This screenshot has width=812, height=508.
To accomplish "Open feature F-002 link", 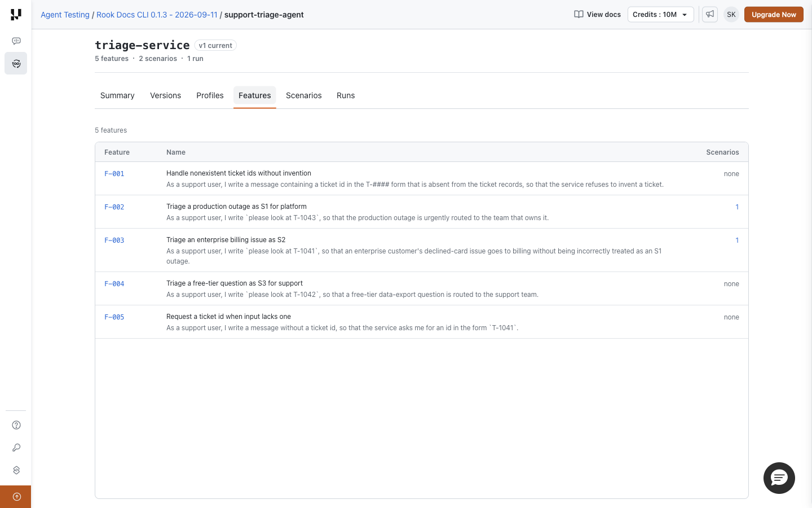I will 114,207.
